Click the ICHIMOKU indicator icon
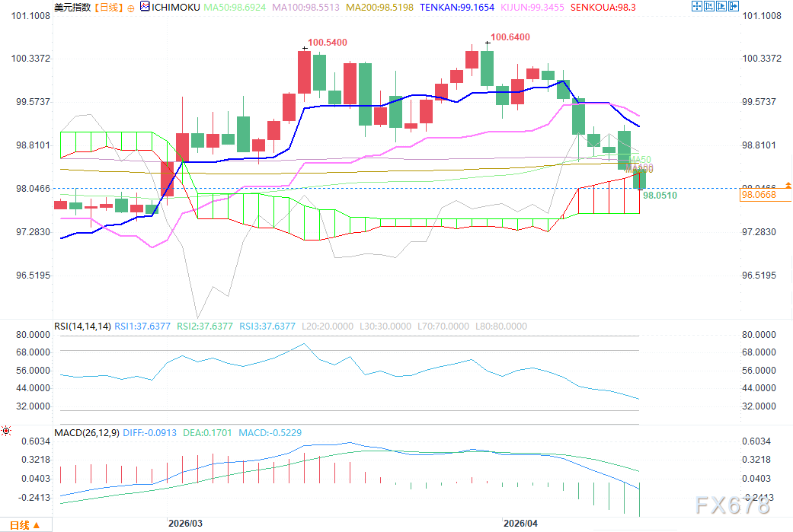The height and width of the screenshot is (532, 793). point(145,7)
